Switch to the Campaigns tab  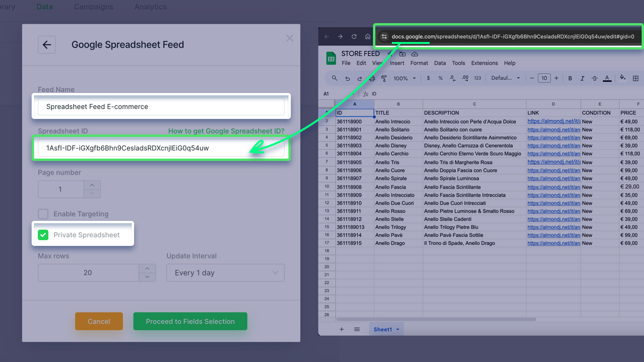pos(93,7)
